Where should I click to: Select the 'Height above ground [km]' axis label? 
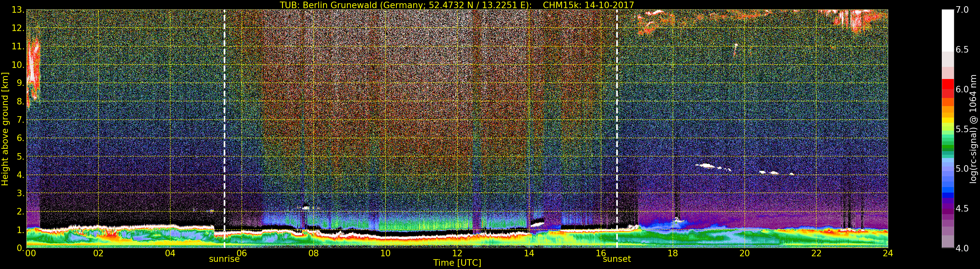coord(5,129)
